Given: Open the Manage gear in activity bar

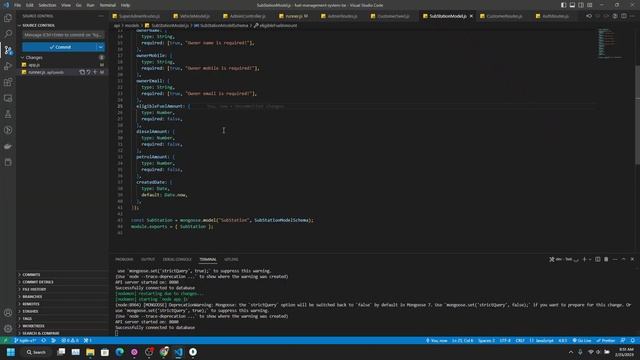Looking at the screenshot, I should point(8,329).
